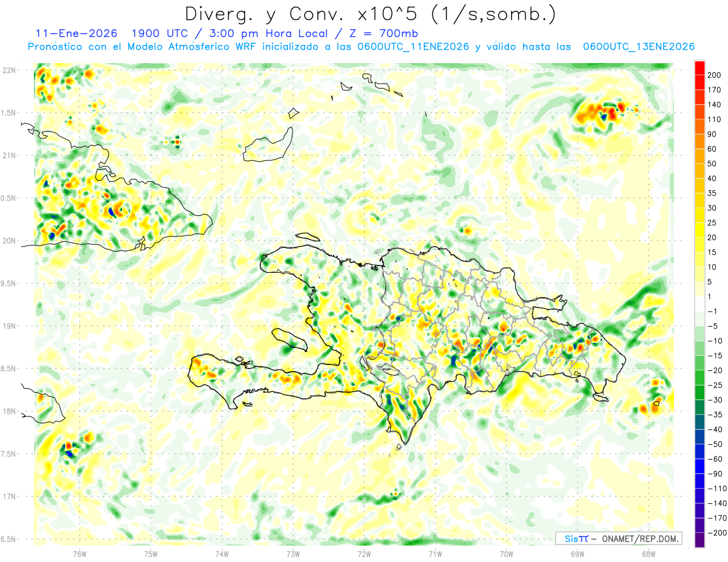This screenshot has width=728, height=562.
Task: Click the positive '20' color scale value
Action: pyautogui.click(x=713, y=238)
